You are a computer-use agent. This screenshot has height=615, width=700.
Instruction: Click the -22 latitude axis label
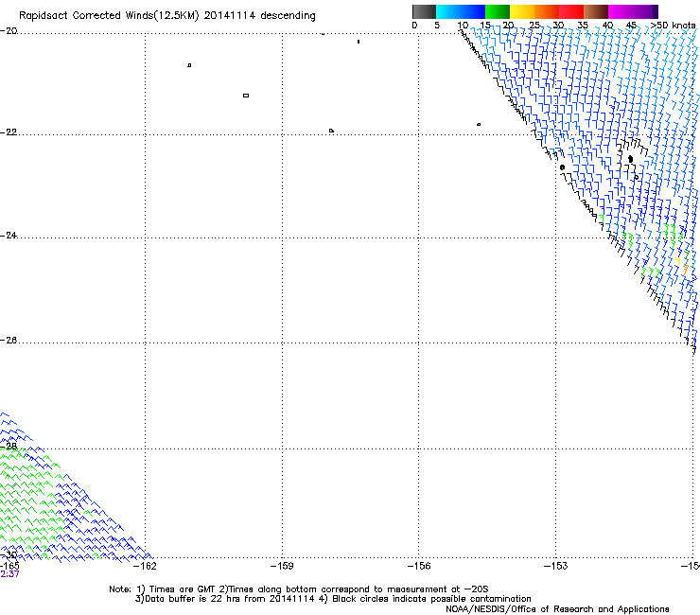pos(9,132)
